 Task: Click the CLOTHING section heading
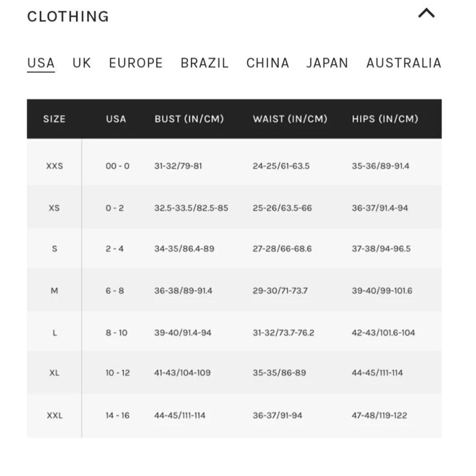[x=68, y=16]
